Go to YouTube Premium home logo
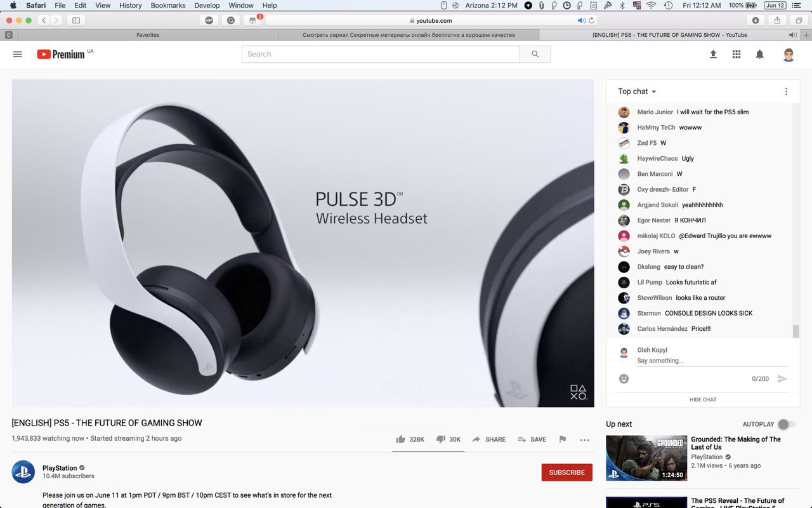This screenshot has height=508, width=812. pyautogui.click(x=61, y=55)
